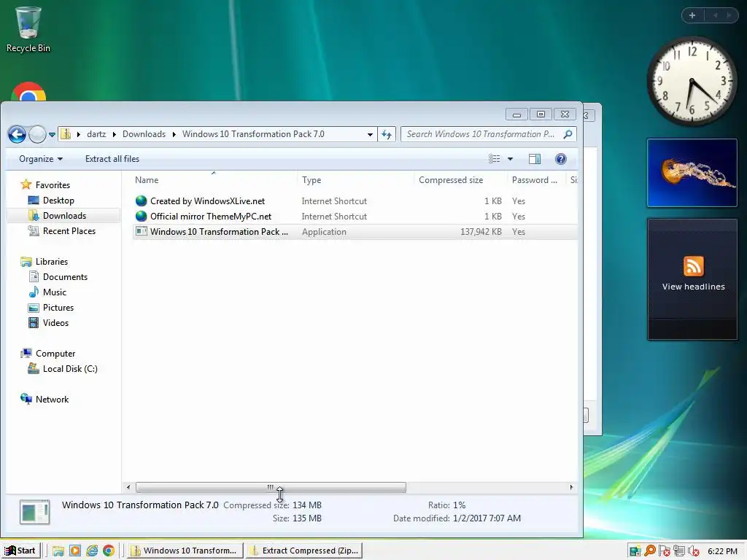Image resolution: width=747 pixels, height=560 pixels.
Task: Launch Windows Media Player from taskbar
Action: [75, 551]
